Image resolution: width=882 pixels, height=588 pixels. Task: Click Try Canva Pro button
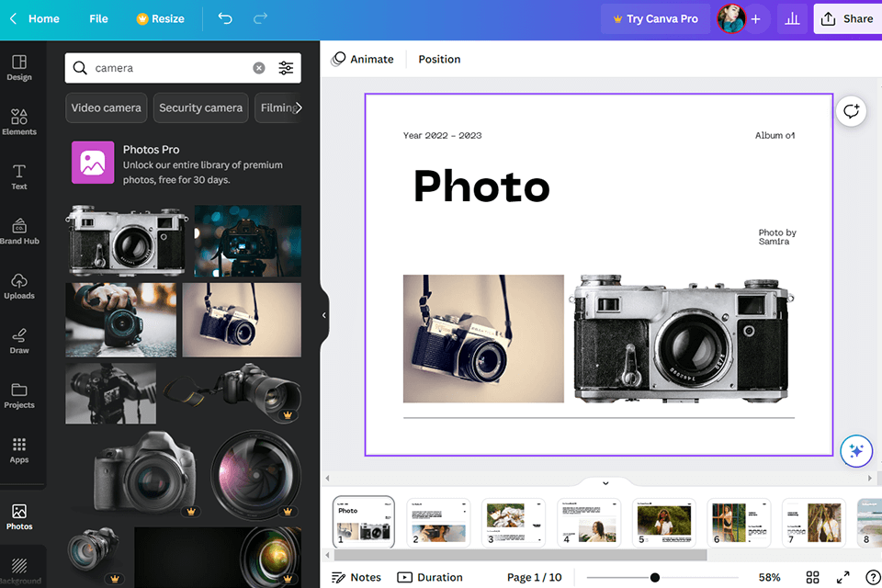(655, 18)
